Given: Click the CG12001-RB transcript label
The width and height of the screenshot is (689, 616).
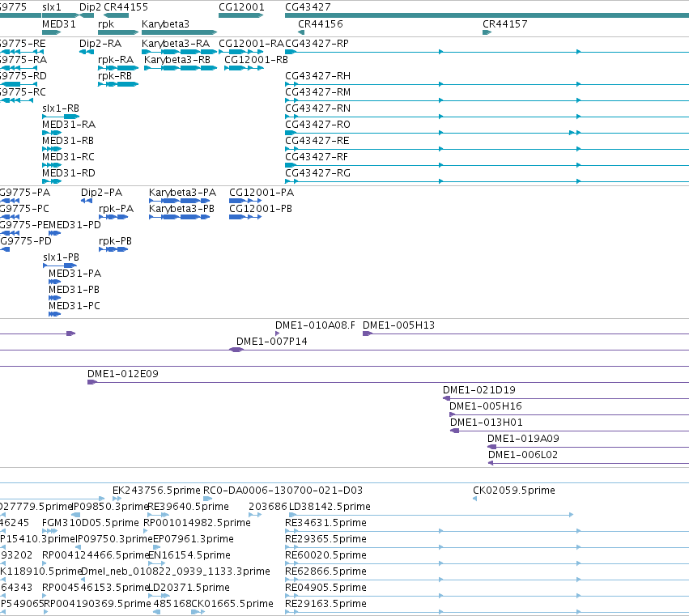Looking at the screenshot, I should click(256, 59).
